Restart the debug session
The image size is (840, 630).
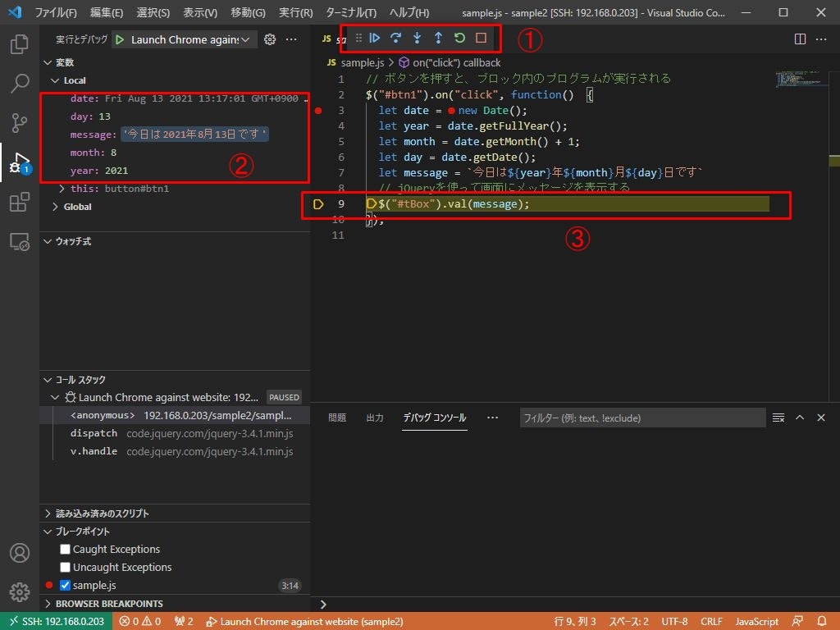pos(459,38)
